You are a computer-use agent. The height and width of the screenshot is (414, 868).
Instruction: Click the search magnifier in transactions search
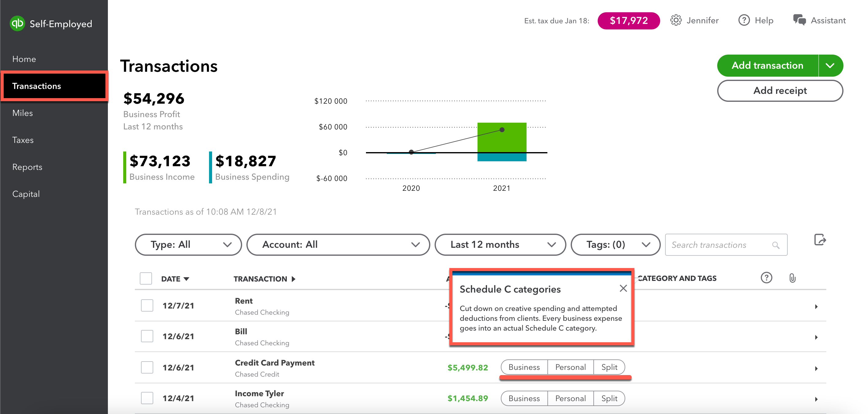pos(776,245)
